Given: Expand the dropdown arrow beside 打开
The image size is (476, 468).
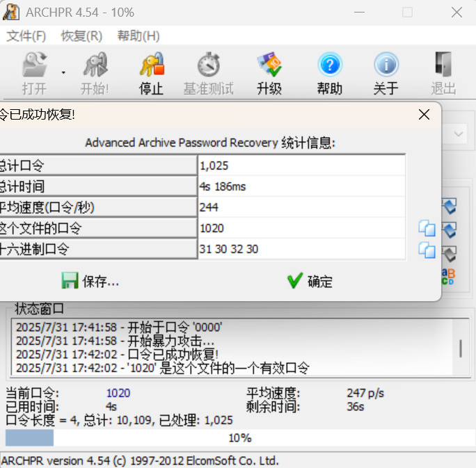Looking at the screenshot, I should click(x=63, y=72).
